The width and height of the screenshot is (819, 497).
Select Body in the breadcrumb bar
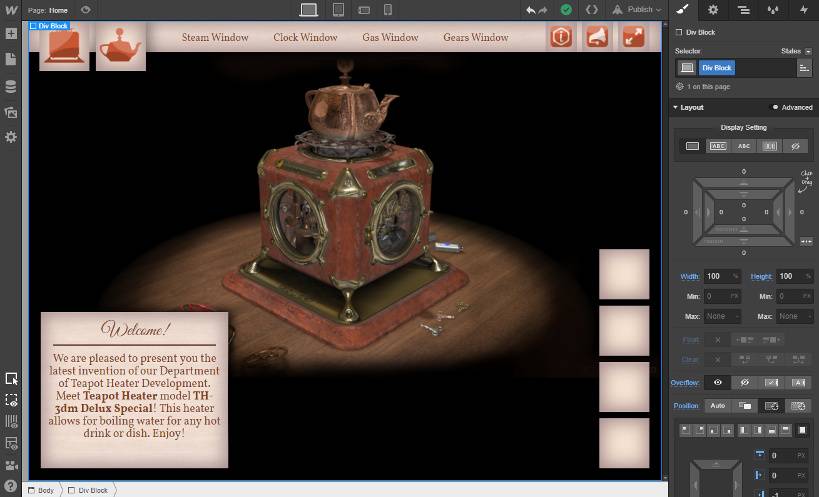[46, 490]
